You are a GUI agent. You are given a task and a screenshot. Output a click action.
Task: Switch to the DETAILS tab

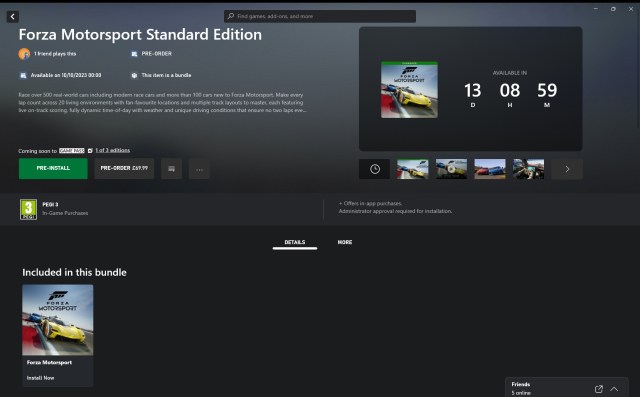coord(295,242)
